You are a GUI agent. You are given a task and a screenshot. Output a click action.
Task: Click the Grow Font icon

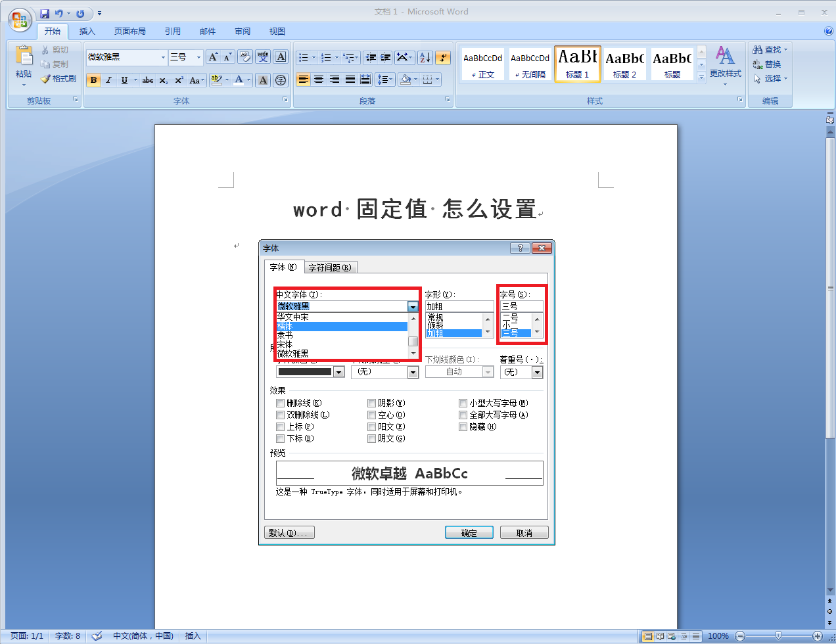coord(213,57)
